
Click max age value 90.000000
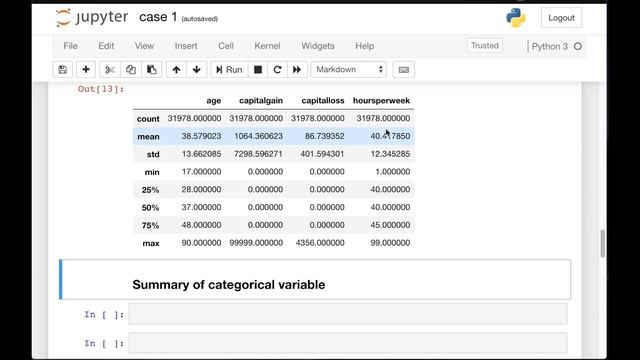(x=201, y=243)
